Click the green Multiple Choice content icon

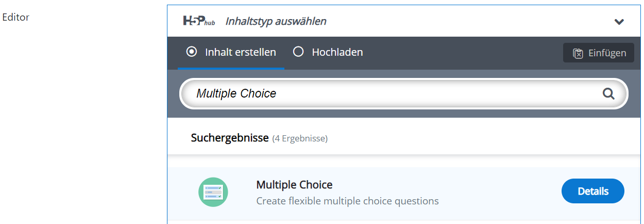pyautogui.click(x=213, y=192)
